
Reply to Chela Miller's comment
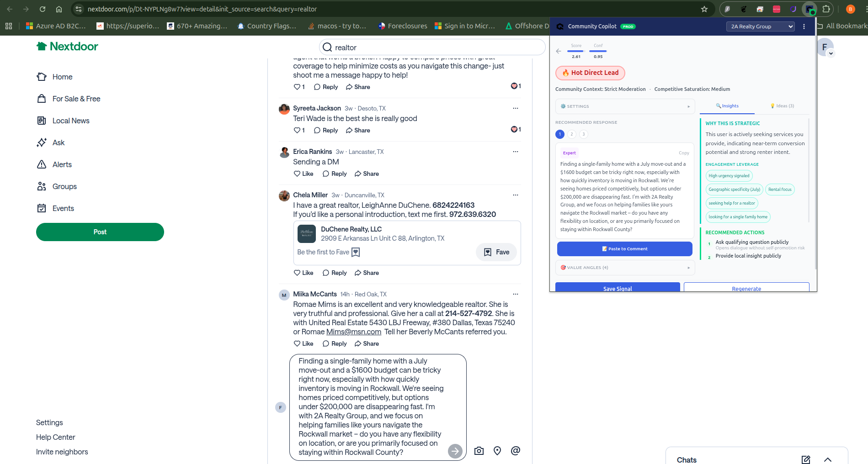click(335, 273)
